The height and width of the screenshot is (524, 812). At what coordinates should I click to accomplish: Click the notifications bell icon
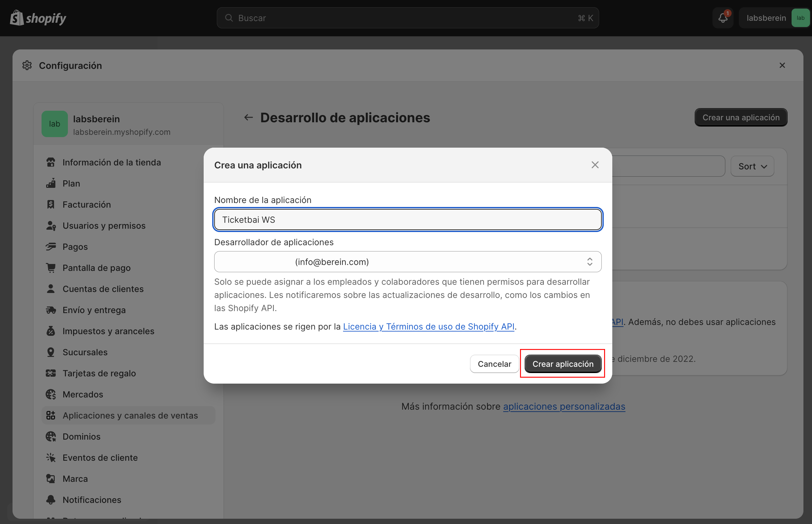point(723,18)
